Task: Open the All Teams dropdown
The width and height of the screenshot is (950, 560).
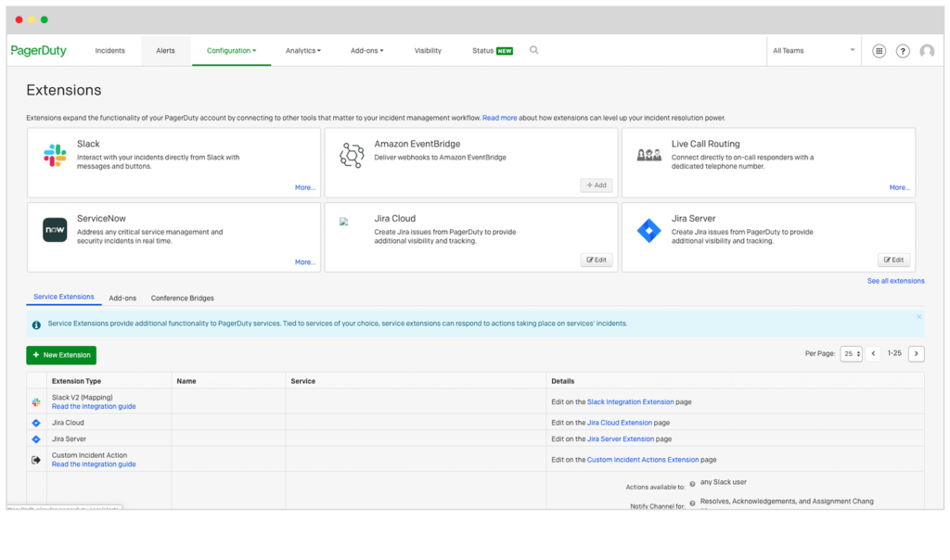Action: [x=814, y=51]
